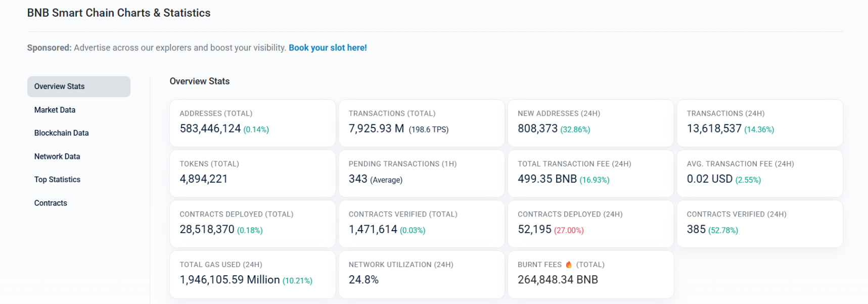Open Contracts Deployed (24H) card
868x304 pixels.
click(x=590, y=224)
